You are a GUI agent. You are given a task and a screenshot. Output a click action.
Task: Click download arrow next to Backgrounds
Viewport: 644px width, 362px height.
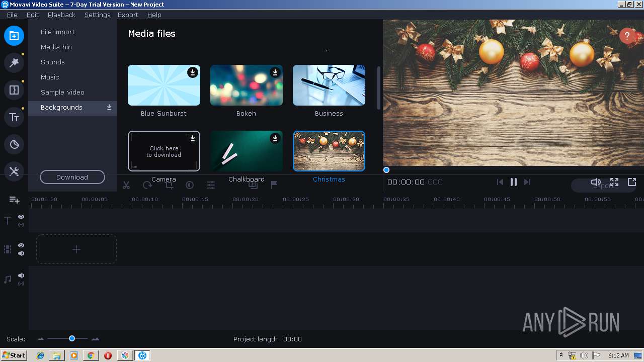(109, 108)
